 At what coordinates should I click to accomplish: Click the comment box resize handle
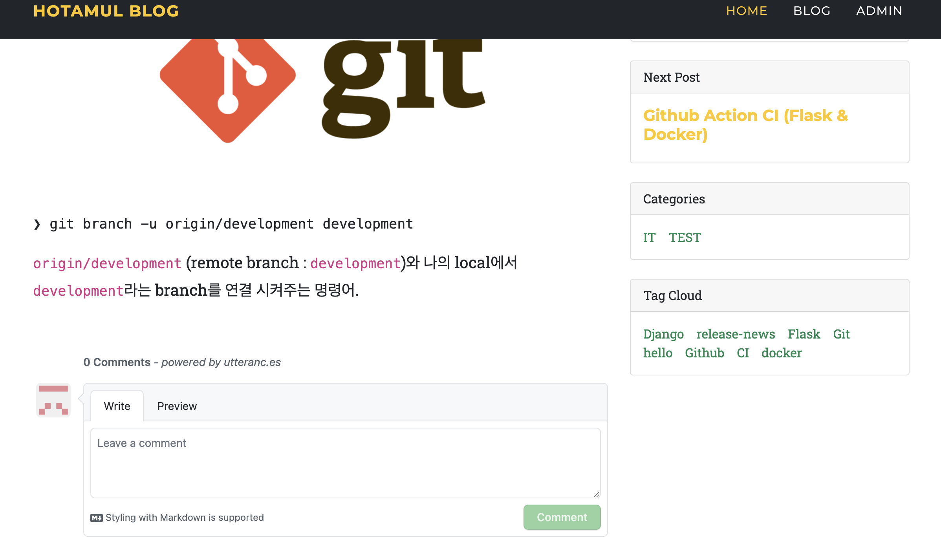tap(597, 494)
